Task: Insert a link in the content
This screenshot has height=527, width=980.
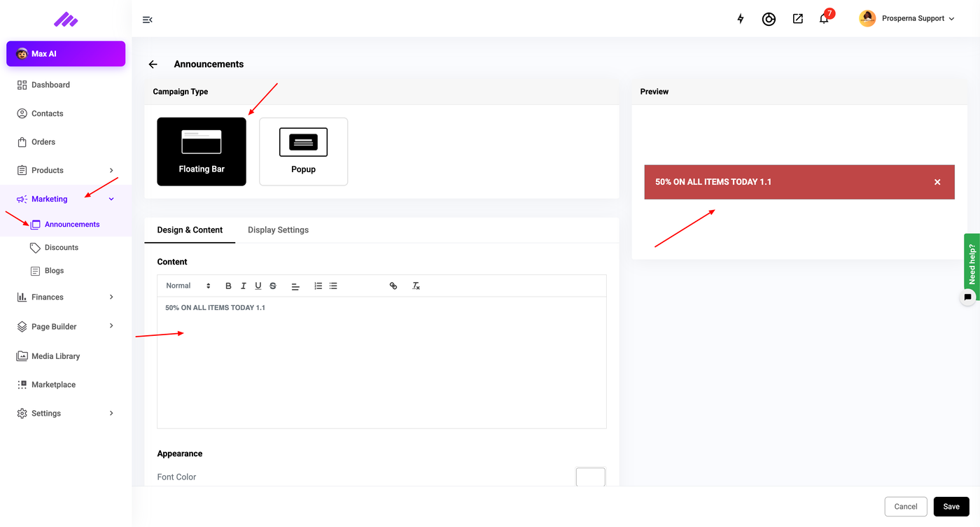Action: 393,286
